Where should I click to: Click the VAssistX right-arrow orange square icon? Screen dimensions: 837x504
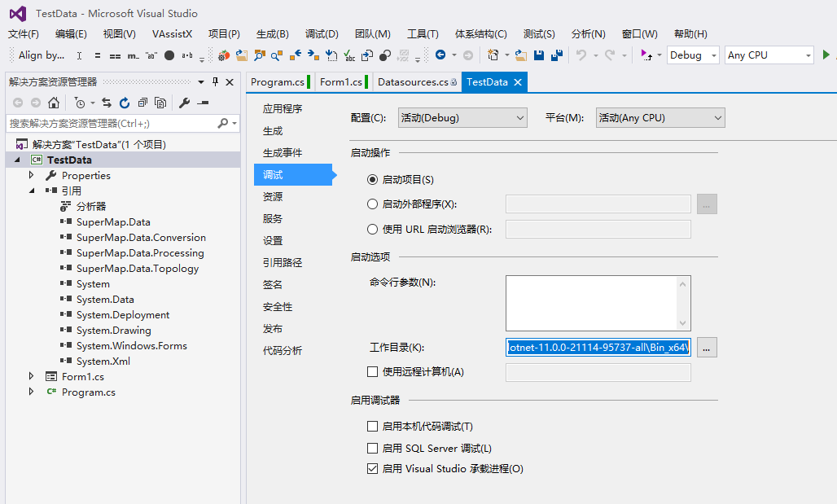pos(313,55)
